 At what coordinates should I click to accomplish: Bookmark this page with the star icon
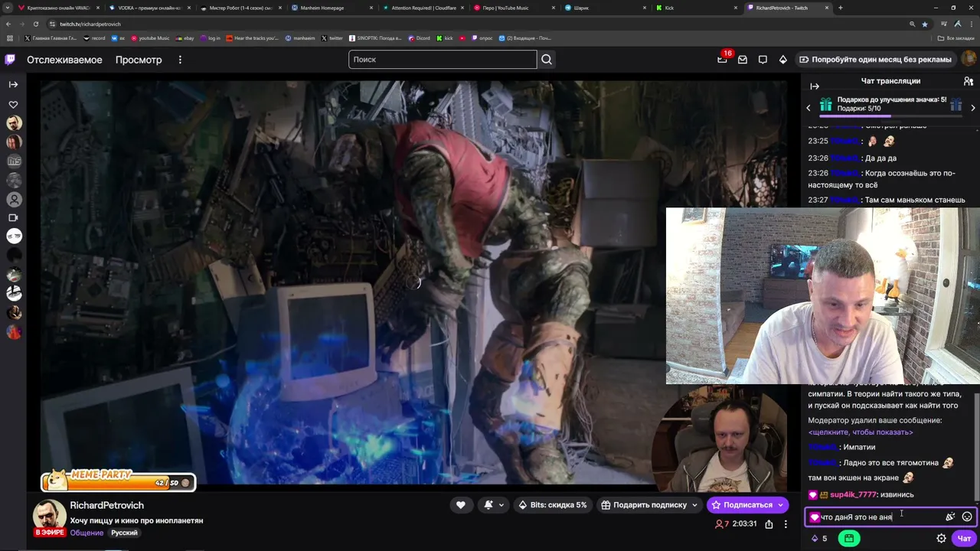(925, 24)
